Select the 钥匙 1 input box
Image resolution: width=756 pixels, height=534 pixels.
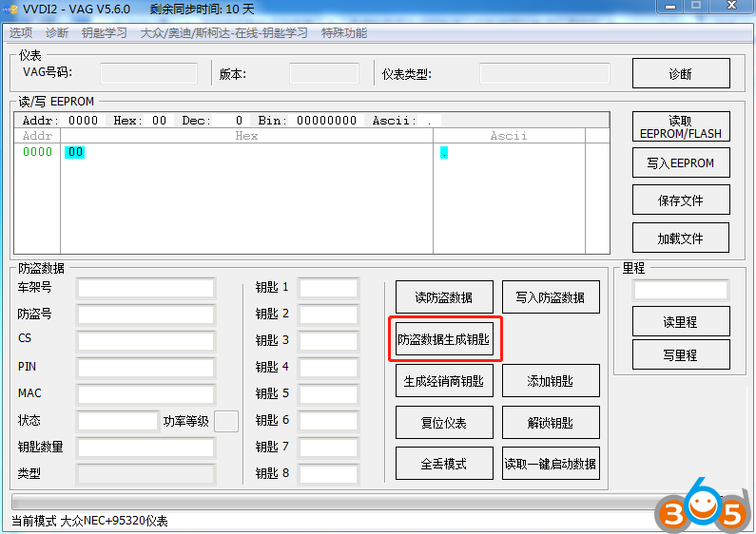(x=329, y=288)
